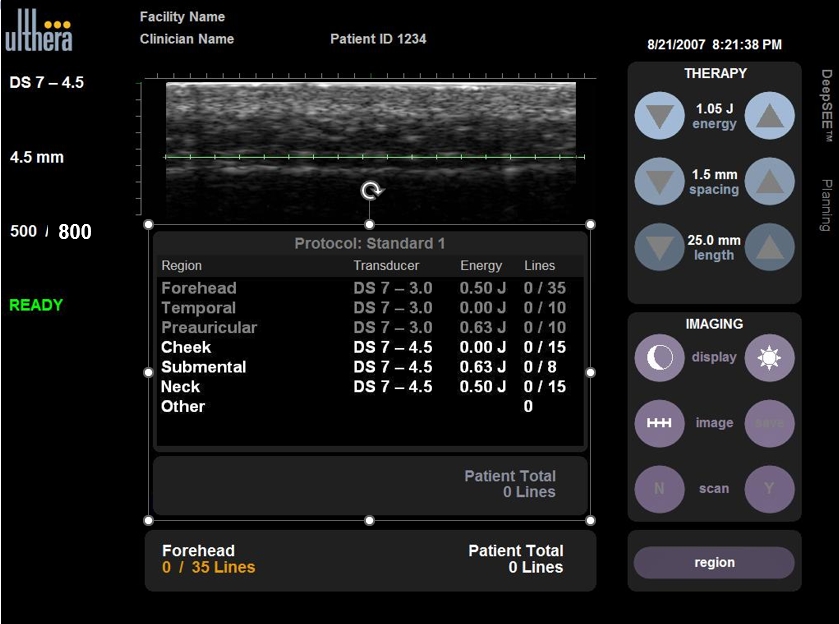This screenshot has height=624, width=839.
Task: Click the Patient ID 1234 label
Action: pos(378,39)
